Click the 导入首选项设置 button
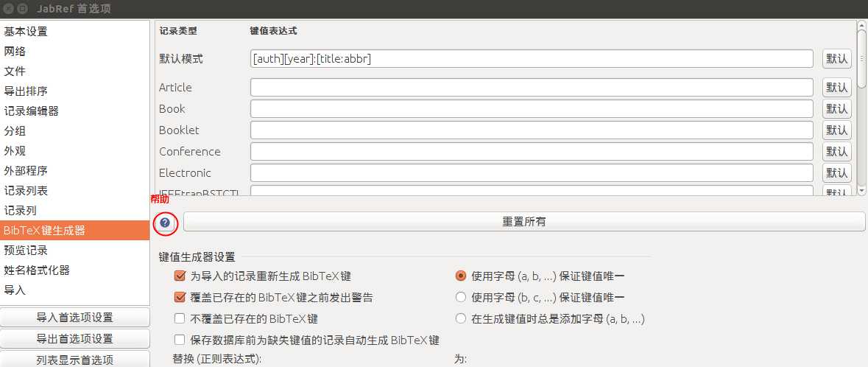Image resolution: width=868 pixels, height=367 pixels. (75, 318)
